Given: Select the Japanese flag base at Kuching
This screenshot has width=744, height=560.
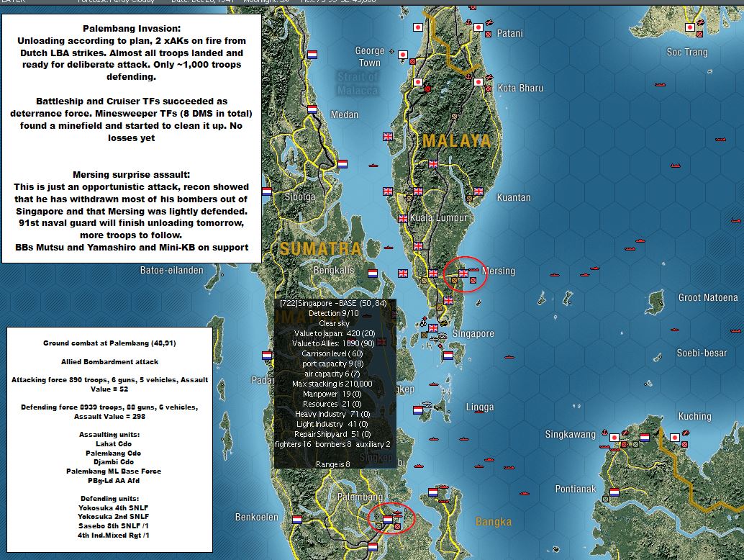Looking at the screenshot, I should pyautogui.click(x=675, y=437).
